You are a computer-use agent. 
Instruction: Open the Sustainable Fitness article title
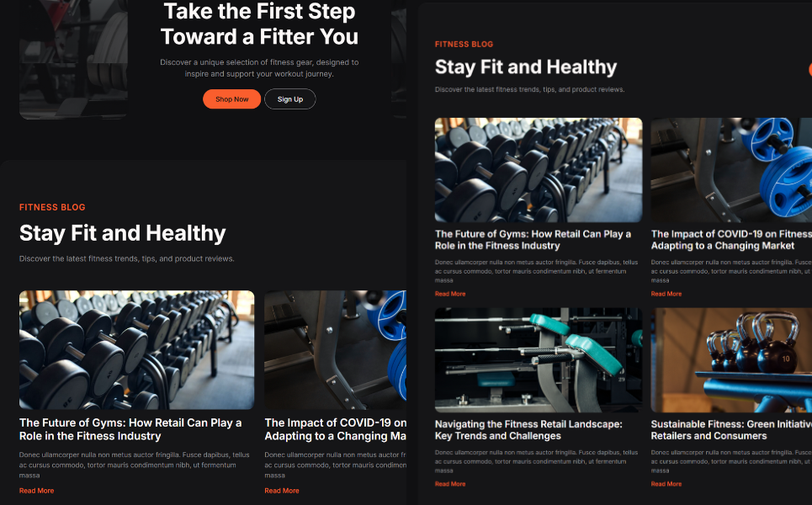pyautogui.click(x=731, y=430)
